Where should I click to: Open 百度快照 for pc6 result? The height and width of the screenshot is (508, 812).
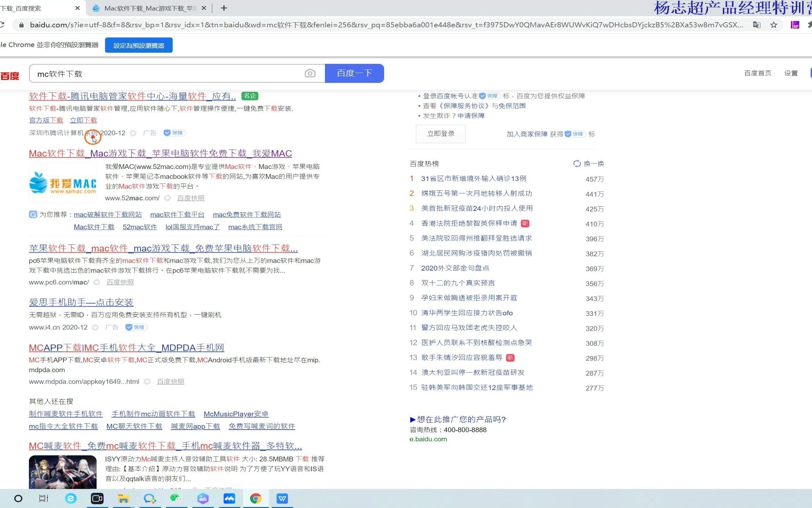120,282
